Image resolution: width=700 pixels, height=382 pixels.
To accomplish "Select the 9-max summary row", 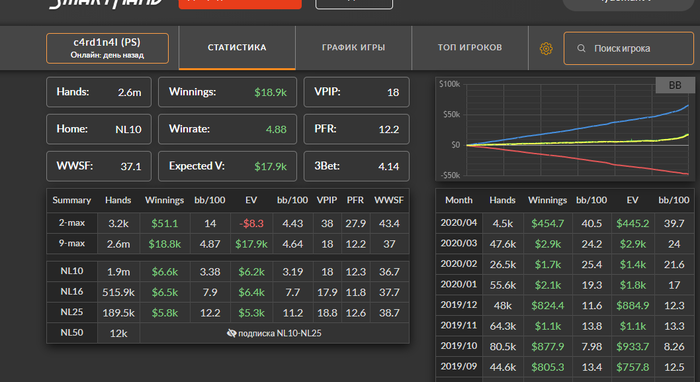I will pos(228,244).
